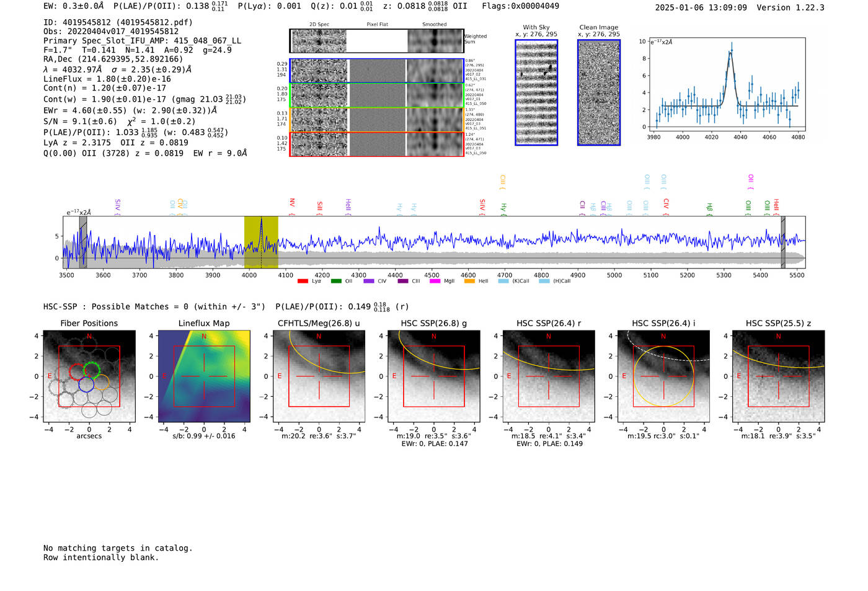The height and width of the screenshot is (591, 868).
Task: Click the RA,Dec coordinates line
Action: pos(113,60)
